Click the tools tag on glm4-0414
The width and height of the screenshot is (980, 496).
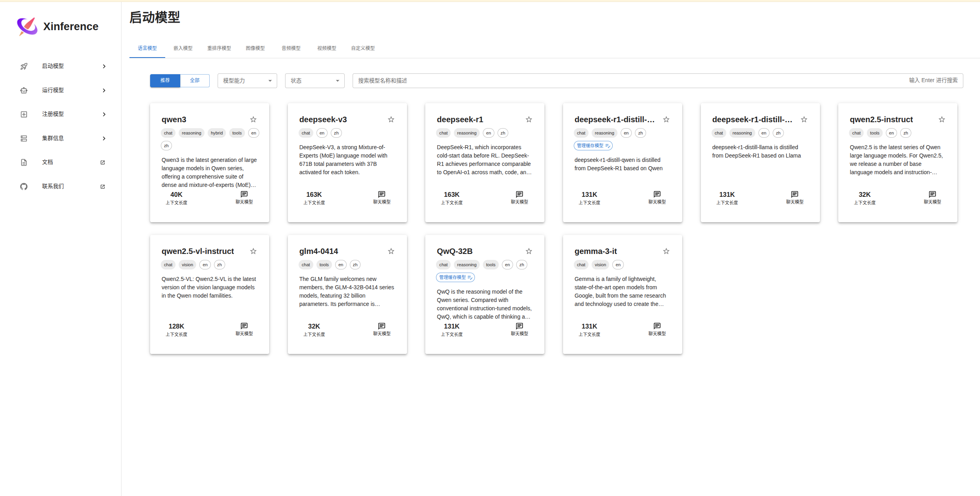[x=324, y=265]
